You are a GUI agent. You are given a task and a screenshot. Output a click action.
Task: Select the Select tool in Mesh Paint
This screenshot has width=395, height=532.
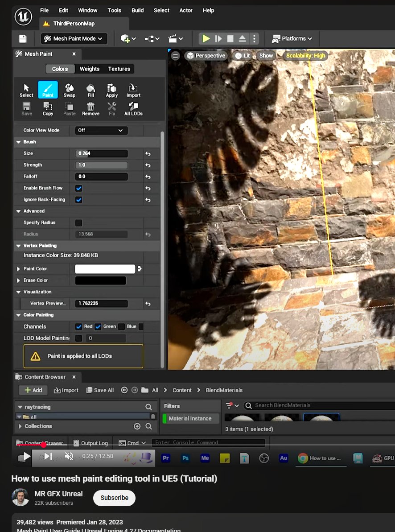(x=26, y=90)
